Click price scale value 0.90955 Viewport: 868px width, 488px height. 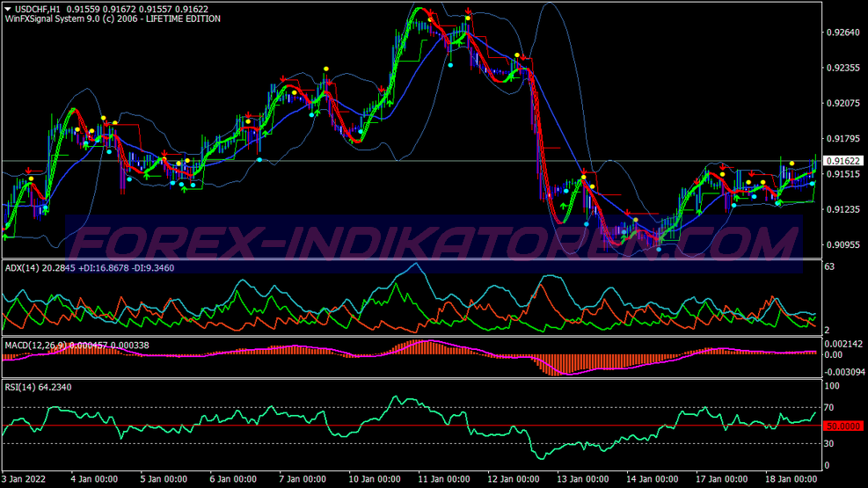click(843, 244)
